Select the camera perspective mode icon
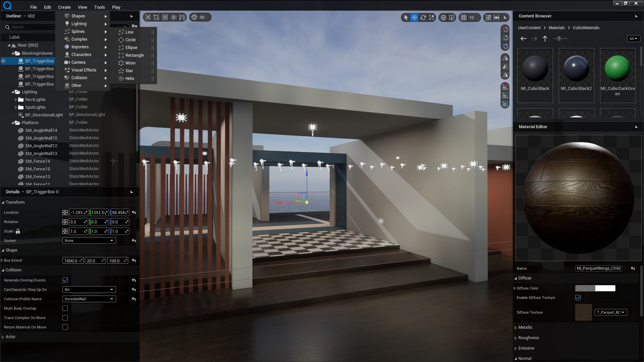The width and height of the screenshot is (644, 362). click(194, 17)
